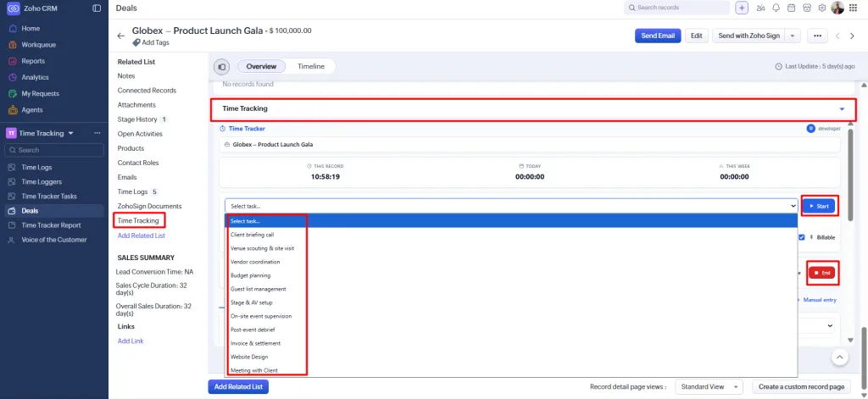
Task: Open the Time Tracking module options ellipsis
Action: (x=97, y=133)
